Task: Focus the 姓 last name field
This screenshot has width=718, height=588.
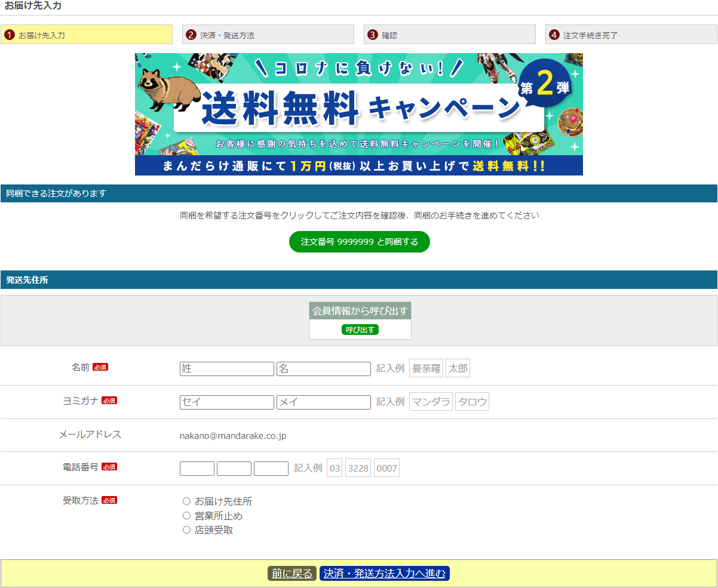Action: [226, 369]
